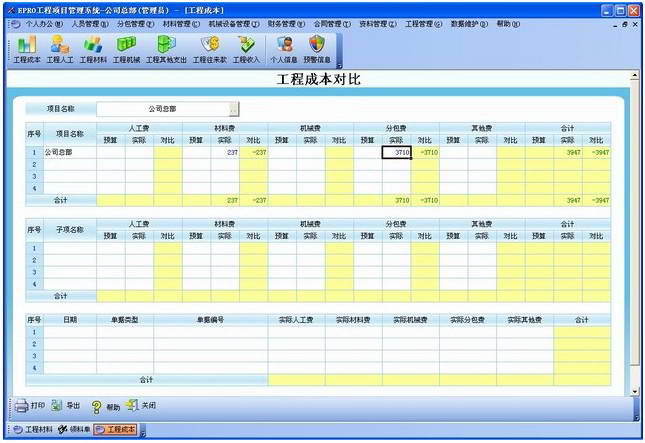Click the 单据类型 column header

click(125, 320)
